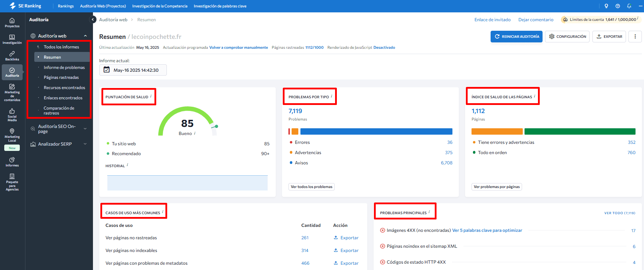Image resolution: width=644 pixels, height=270 pixels.
Task: Open Proyectos in the left sidebar
Action: [12, 23]
